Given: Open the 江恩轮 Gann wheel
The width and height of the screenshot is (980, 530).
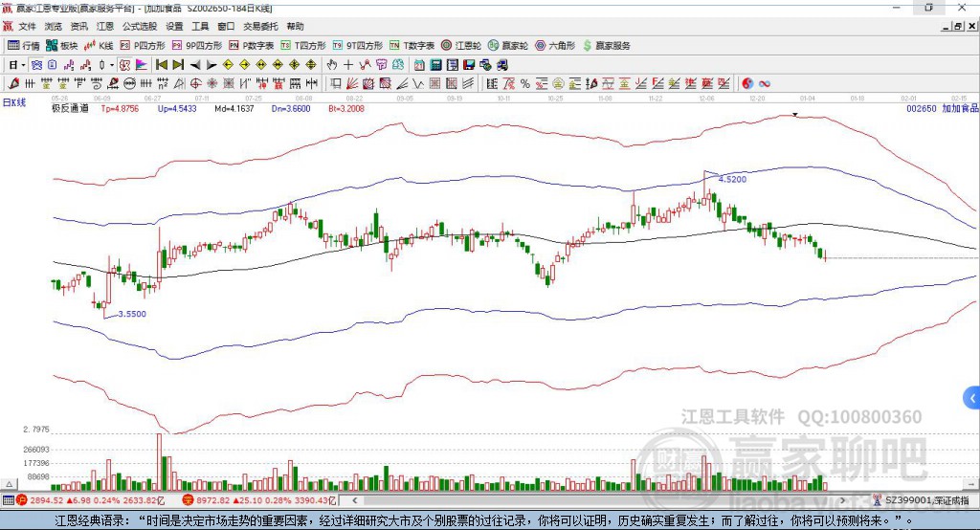Looking at the screenshot, I should point(461,46).
